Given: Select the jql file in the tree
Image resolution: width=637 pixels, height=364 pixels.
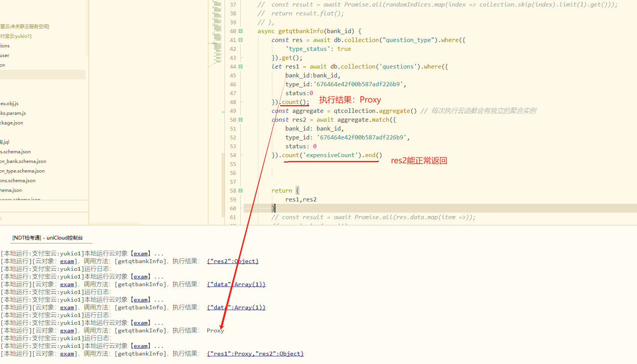Looking at the screenshot, I should (x=5, y=142).
